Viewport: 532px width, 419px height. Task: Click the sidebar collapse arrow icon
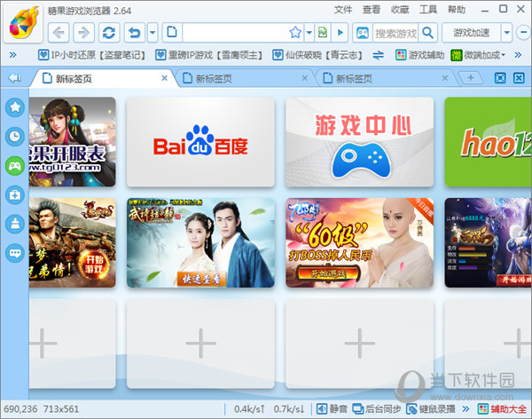(x=14, y=78)
